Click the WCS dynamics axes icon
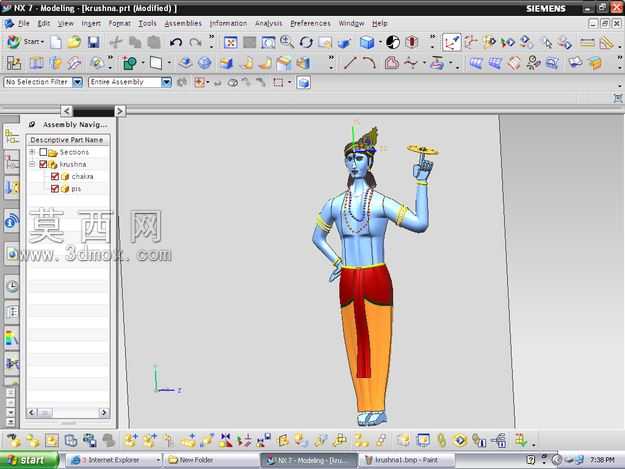Screen dimensions: 625x469 point(451,42)
